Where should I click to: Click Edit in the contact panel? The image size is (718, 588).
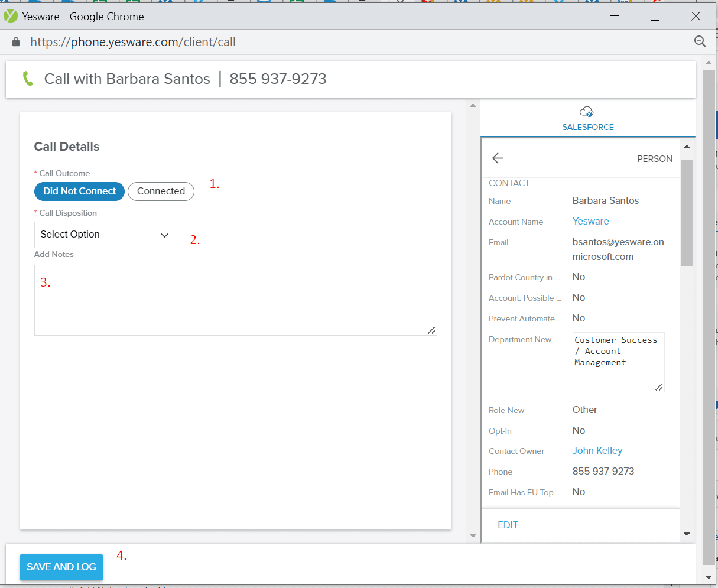tap(508, 525)
